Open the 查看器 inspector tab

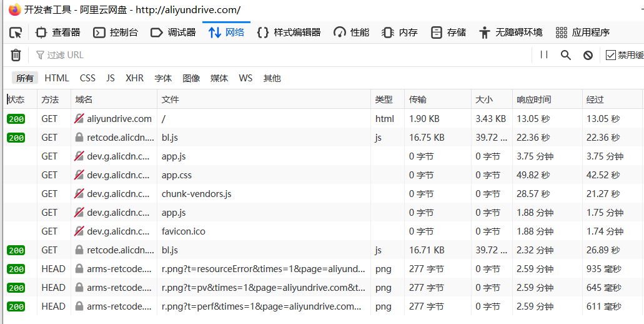coord(58,33)
